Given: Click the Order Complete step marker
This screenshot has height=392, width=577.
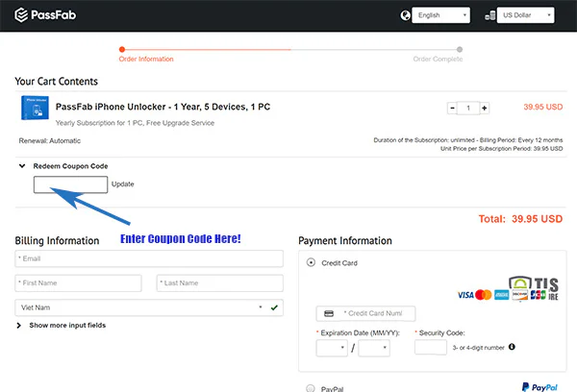Looking at the screenshot, I should point(460,49).
